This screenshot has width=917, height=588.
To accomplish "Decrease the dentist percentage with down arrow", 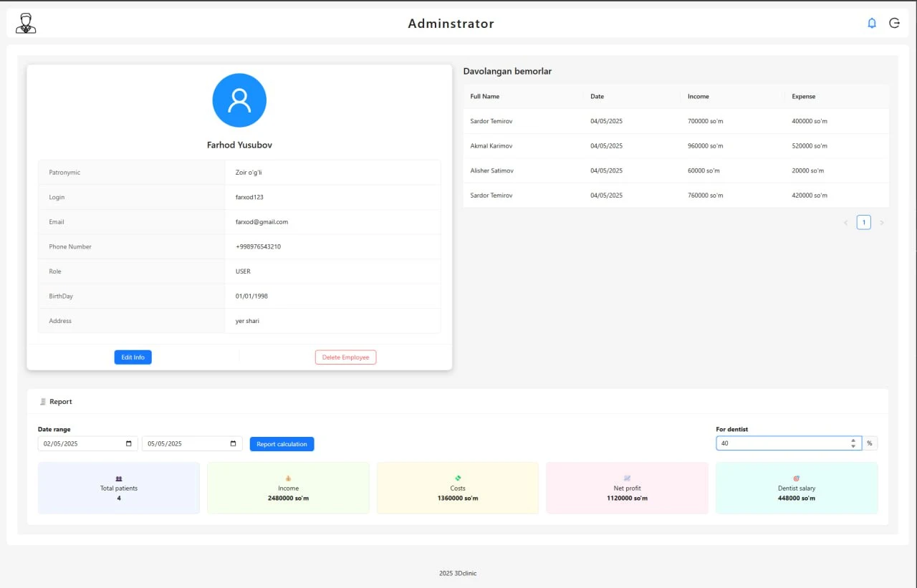I will 853,447.
